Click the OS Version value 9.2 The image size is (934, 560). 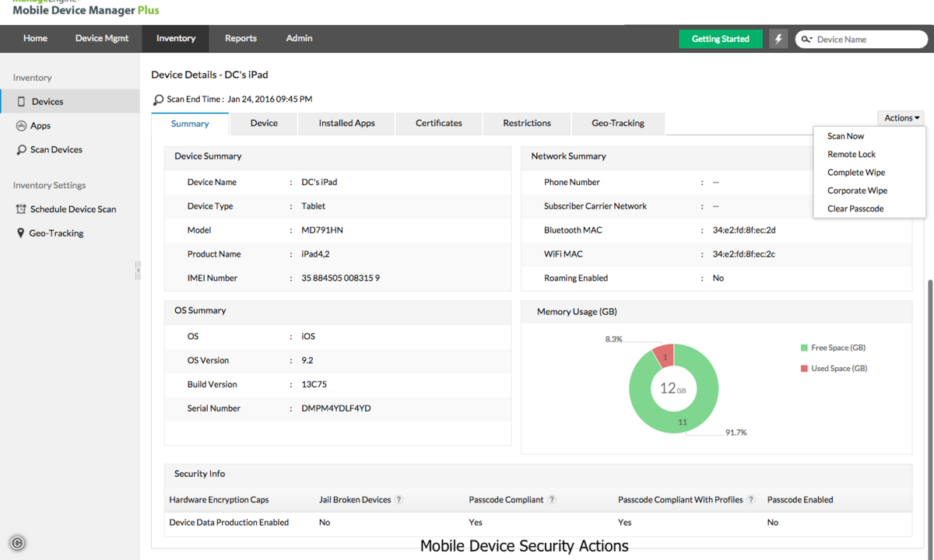click(x=307, y=360)
